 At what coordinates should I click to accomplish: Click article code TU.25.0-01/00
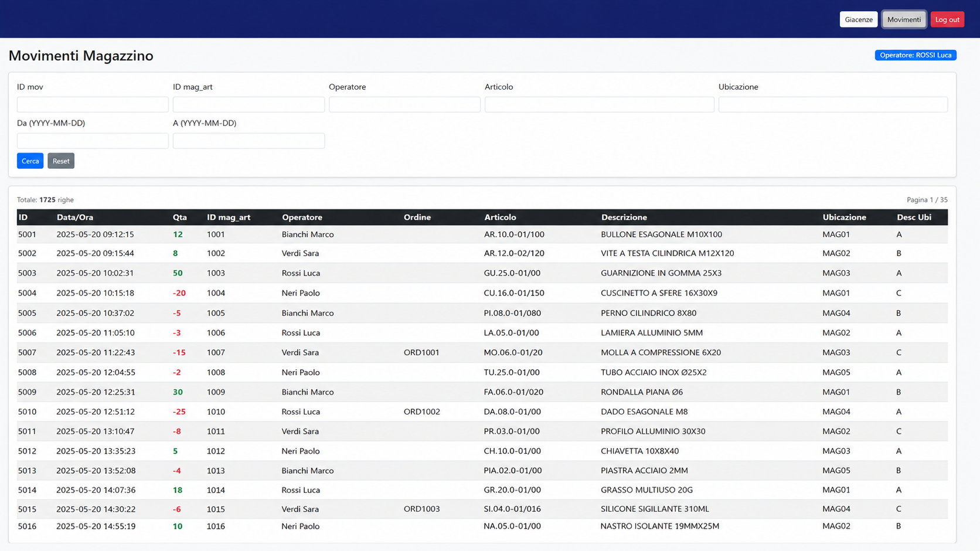tap(512, 372)
